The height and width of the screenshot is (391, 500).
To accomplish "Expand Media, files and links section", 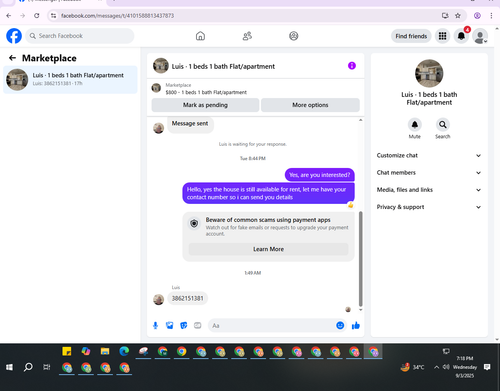I will pyautogui.click(x=429, y=190).
